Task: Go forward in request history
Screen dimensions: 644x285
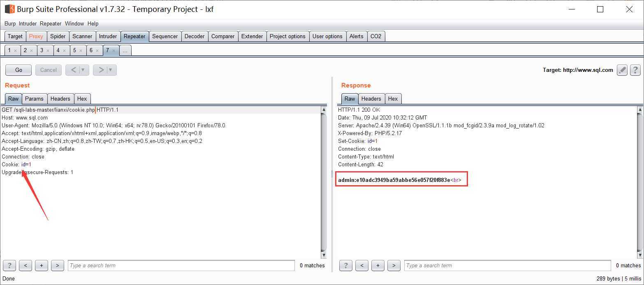Action: click(101, 70)
